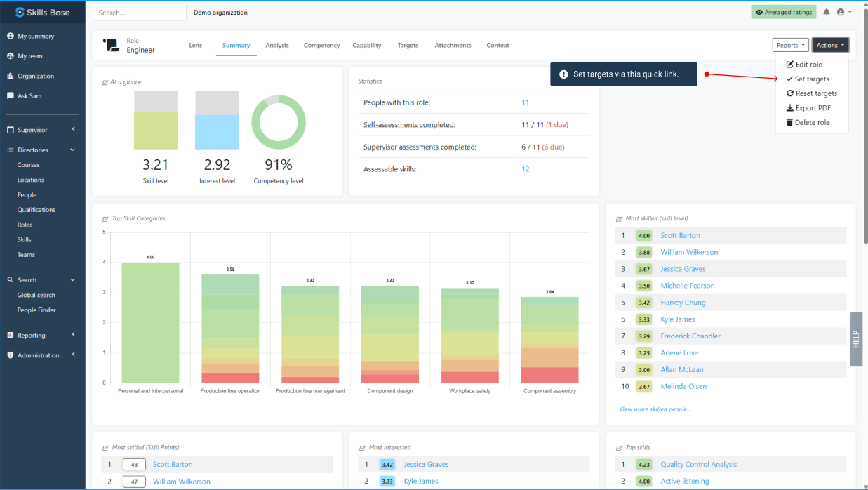Click the Skills Base logo
The width and height of the screenshot is (868, 490).
[42, 13]
